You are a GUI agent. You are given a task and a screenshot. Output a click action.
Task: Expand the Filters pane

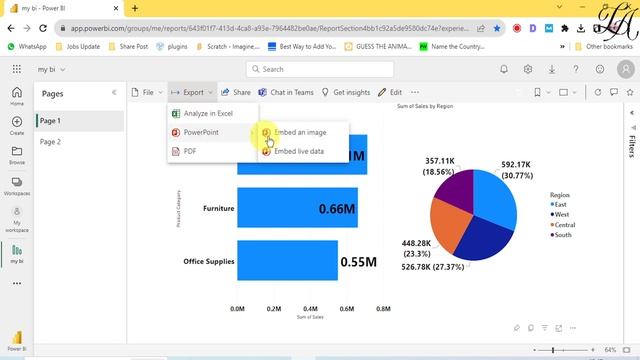coord(632,113)
